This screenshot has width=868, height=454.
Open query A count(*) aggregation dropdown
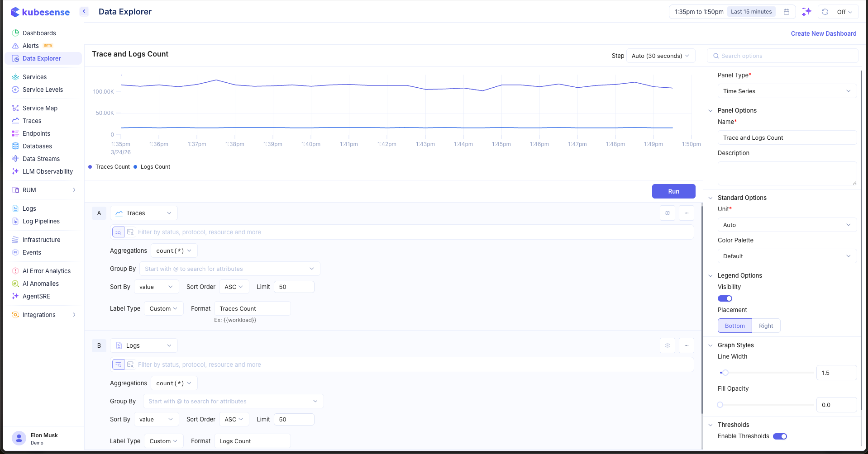(x=174, y=251)
